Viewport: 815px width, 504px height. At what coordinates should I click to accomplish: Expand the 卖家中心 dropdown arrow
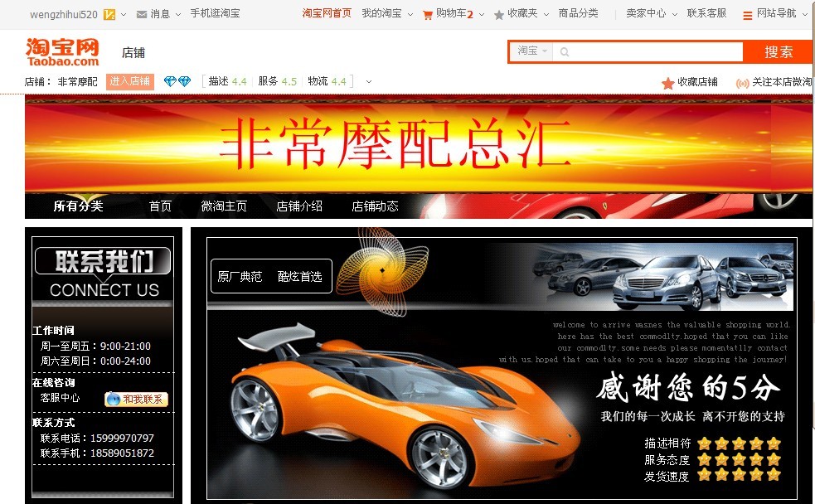point(675,15)
